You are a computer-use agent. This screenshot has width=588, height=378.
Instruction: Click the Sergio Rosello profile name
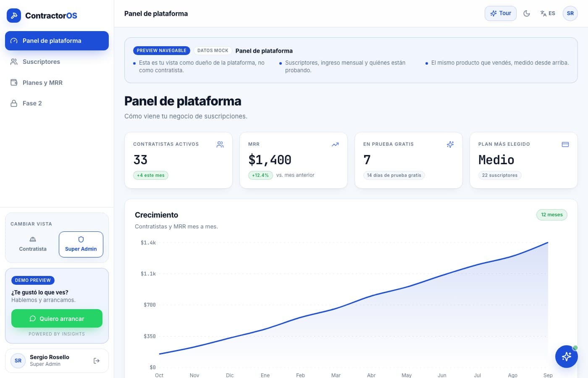coord(50,357)
